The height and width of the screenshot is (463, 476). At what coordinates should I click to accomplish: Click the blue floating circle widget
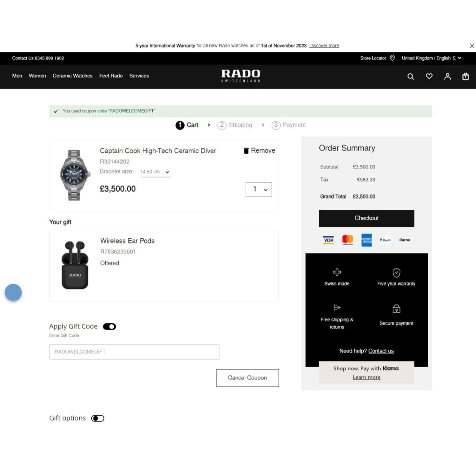point(13,292)
